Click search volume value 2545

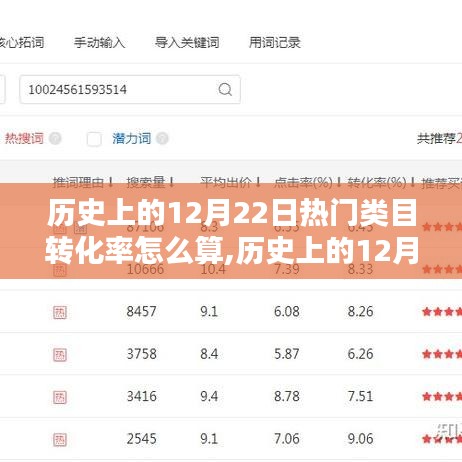142,439
